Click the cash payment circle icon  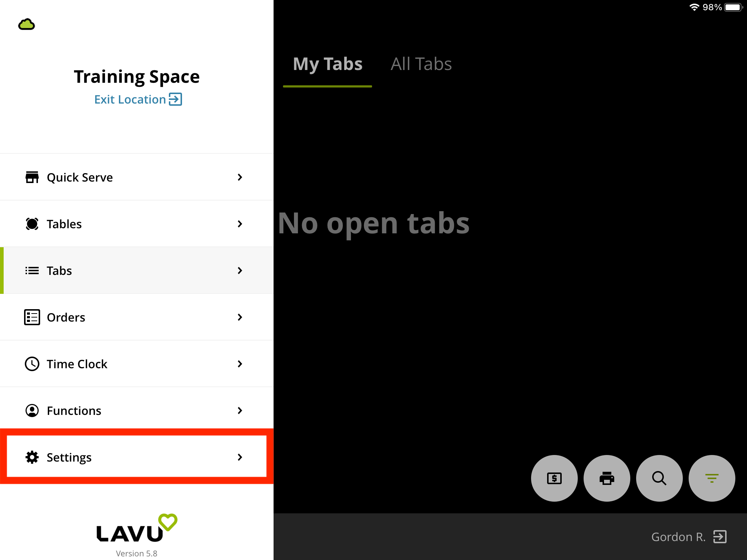pos(554,478)
